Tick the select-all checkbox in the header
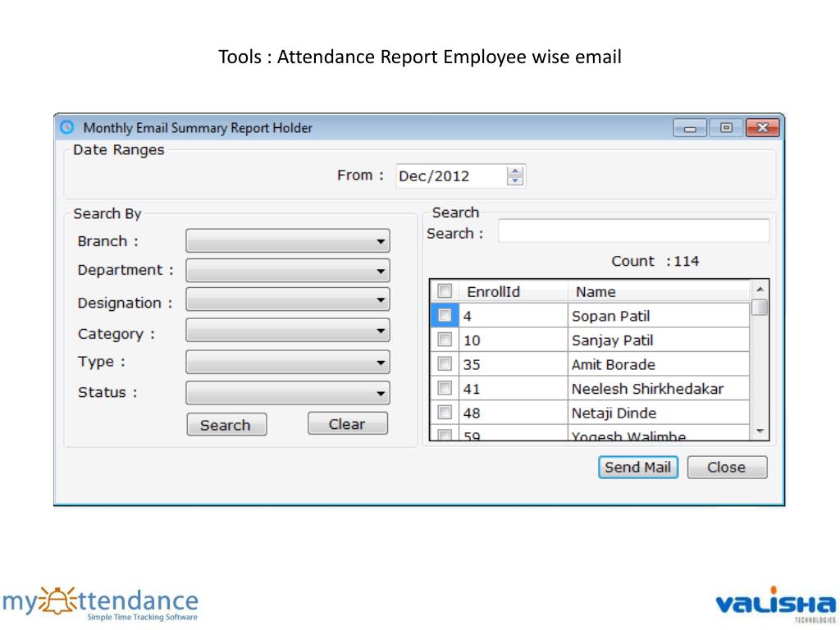840x630 pixels. (x=445, y=291)
